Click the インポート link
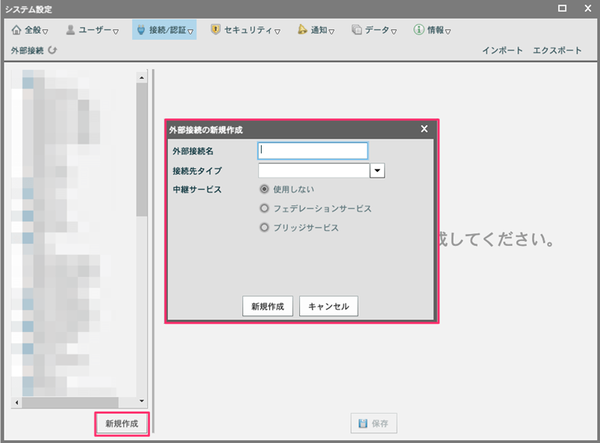600x443 pixels. tap(502, 50)
